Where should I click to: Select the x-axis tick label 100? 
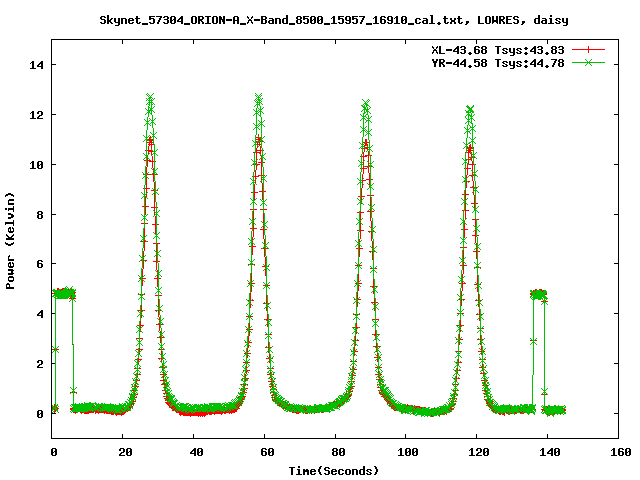(408, 452)
